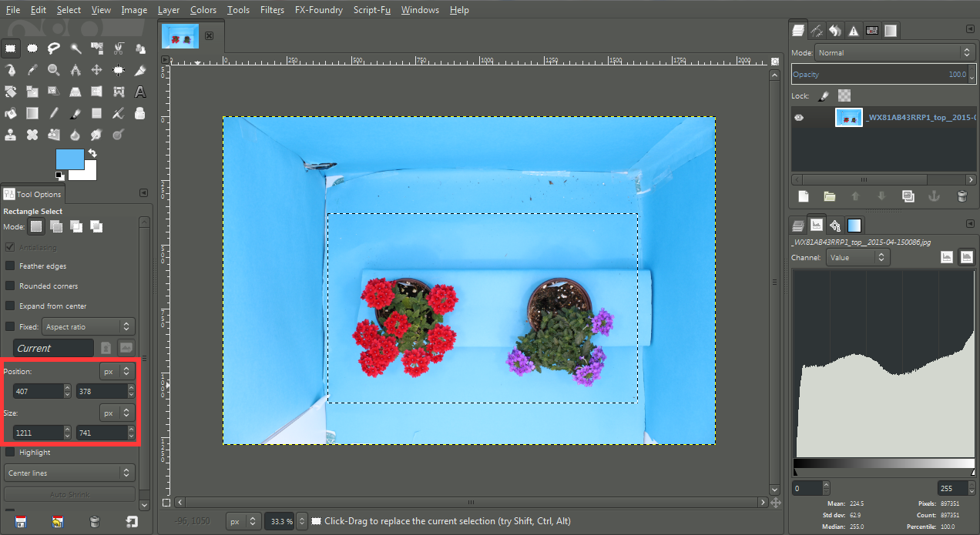Open the Aspect ratio dropdown
This screenshot has height=535, width=980.
coord(89,326)
